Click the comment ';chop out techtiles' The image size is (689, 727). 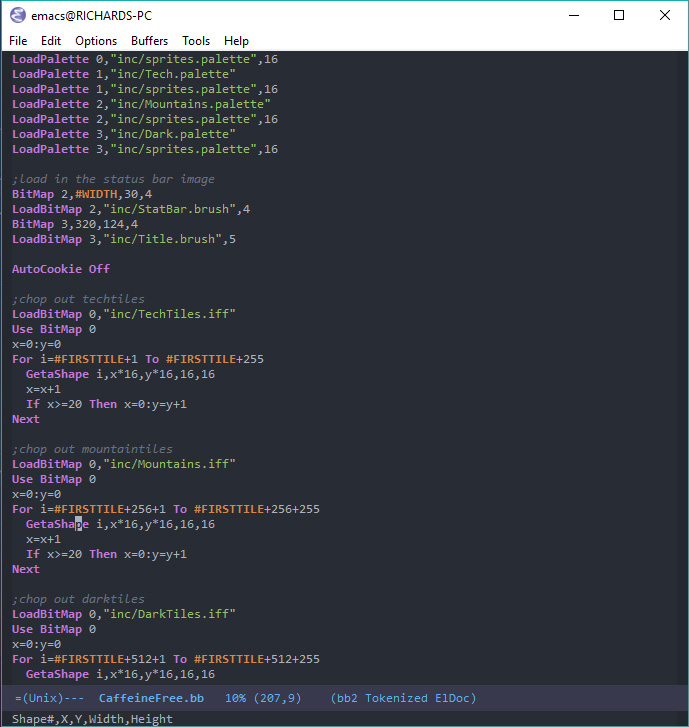(78, 299)
